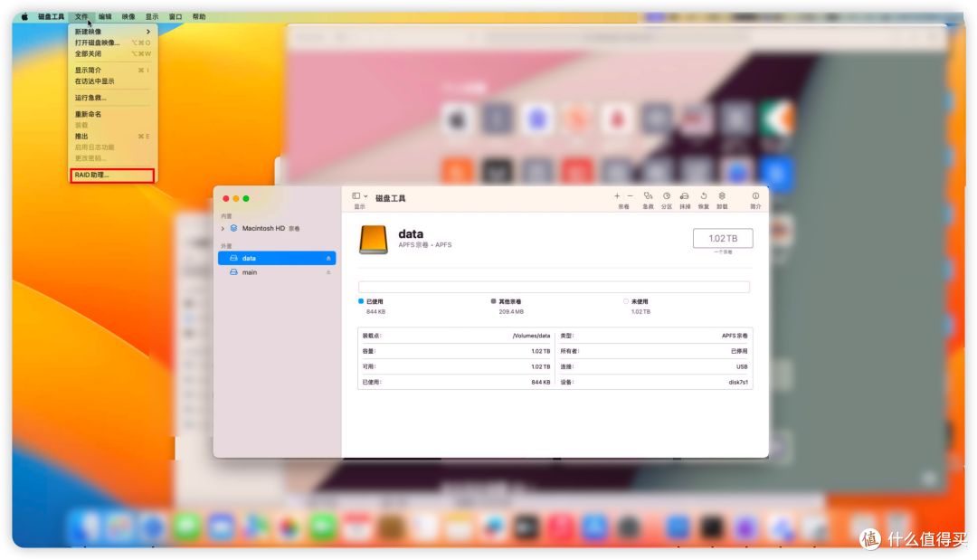Open the 简介 info toolbar icon
This screenshot has width=977, height=560.
coord(755,196)
